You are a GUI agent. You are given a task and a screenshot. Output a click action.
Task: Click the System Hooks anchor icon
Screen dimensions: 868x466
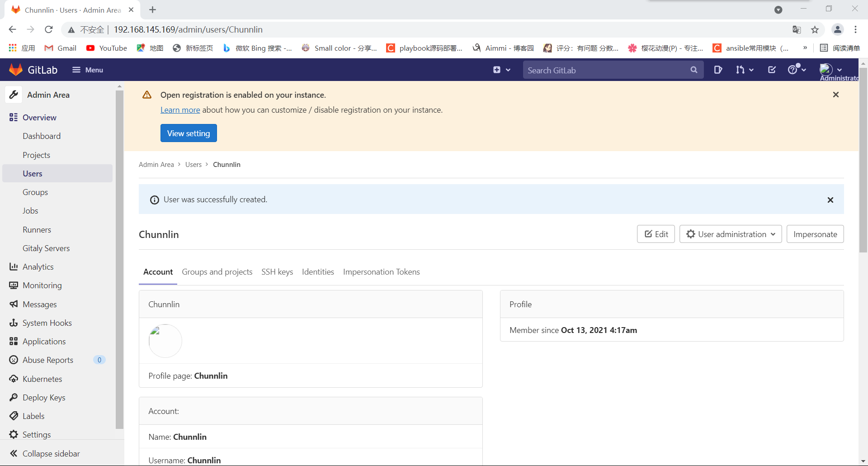14,323
